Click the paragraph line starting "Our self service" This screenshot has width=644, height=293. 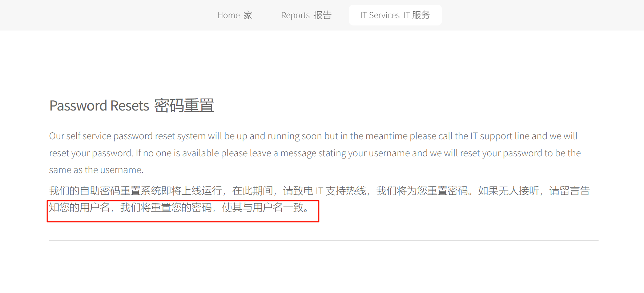313,136
